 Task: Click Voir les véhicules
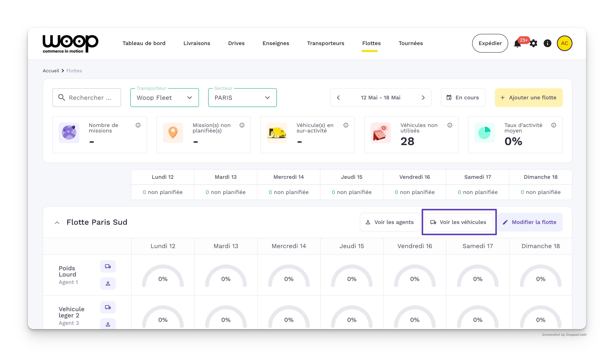coord(459,222)
